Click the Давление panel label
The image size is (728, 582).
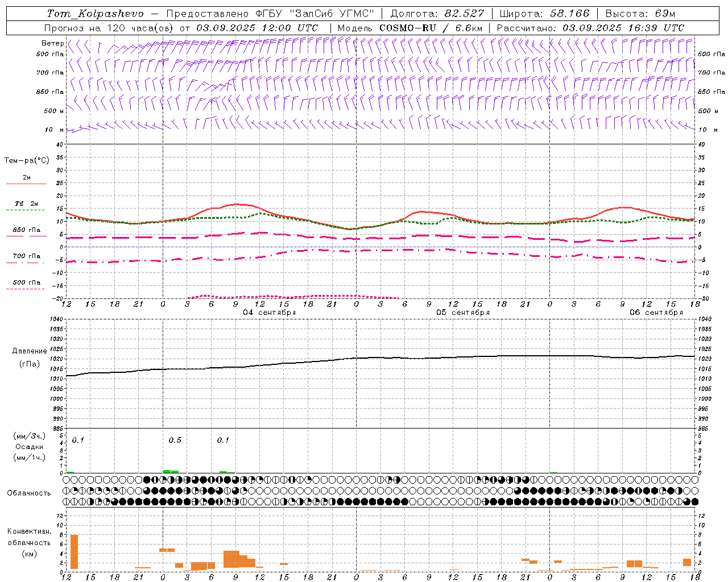(x=30, y=351)
